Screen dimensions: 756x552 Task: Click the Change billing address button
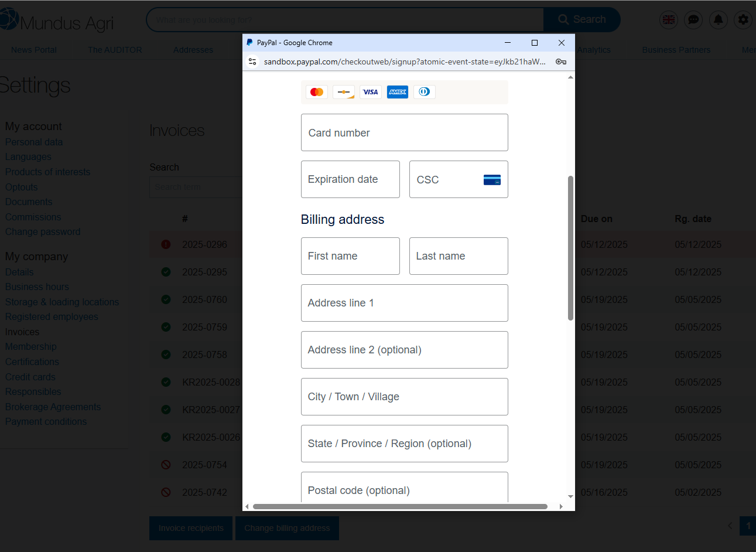click(x=287, y=528)
